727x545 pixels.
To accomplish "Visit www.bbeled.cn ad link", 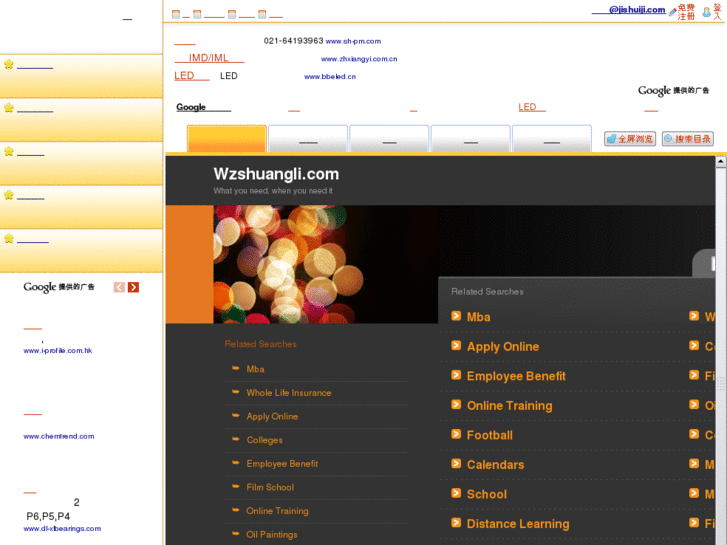I will pos(330,77).
